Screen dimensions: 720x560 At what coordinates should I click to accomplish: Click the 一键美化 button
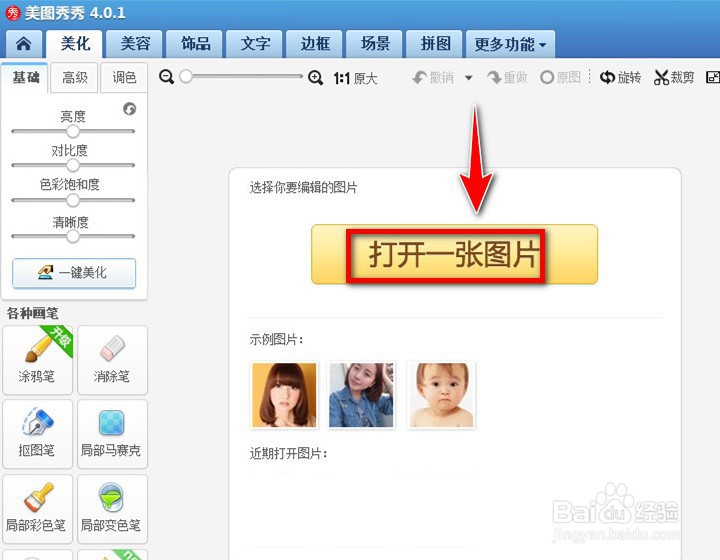[x=74, y=273]
